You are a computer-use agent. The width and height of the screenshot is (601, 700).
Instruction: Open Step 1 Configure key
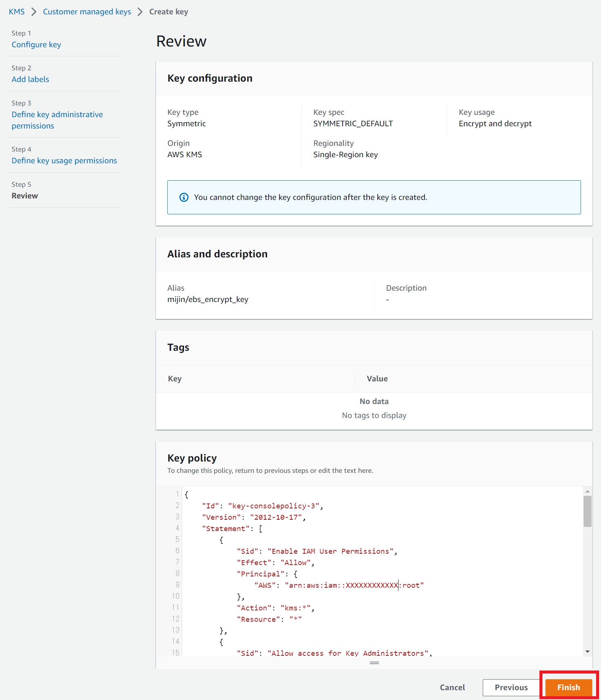(36, 45)
